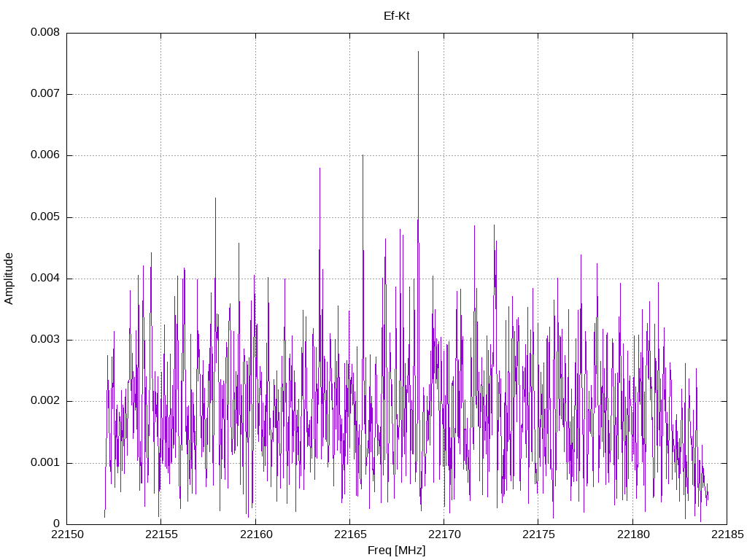
Task: Click x-axis tick label 22175
Action: (x=538, y=534)
